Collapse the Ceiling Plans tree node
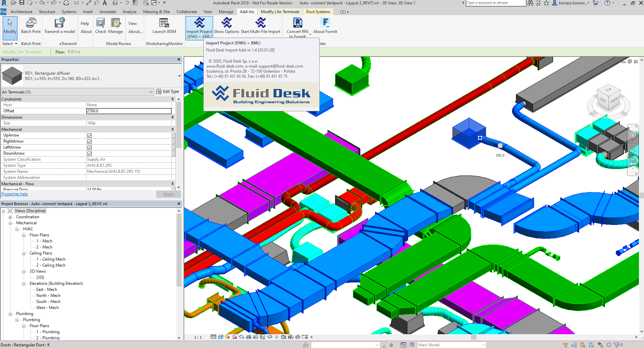 pos(24,254)
